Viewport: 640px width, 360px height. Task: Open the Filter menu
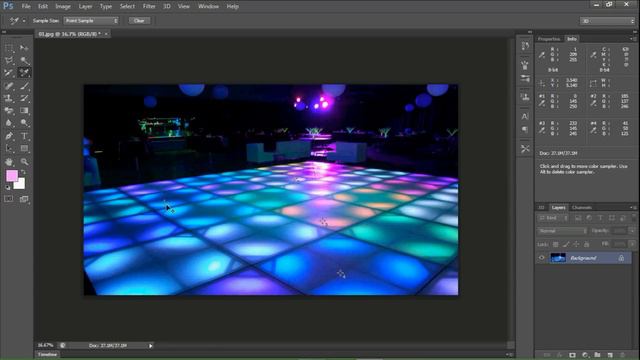click(x=149, y=6)
